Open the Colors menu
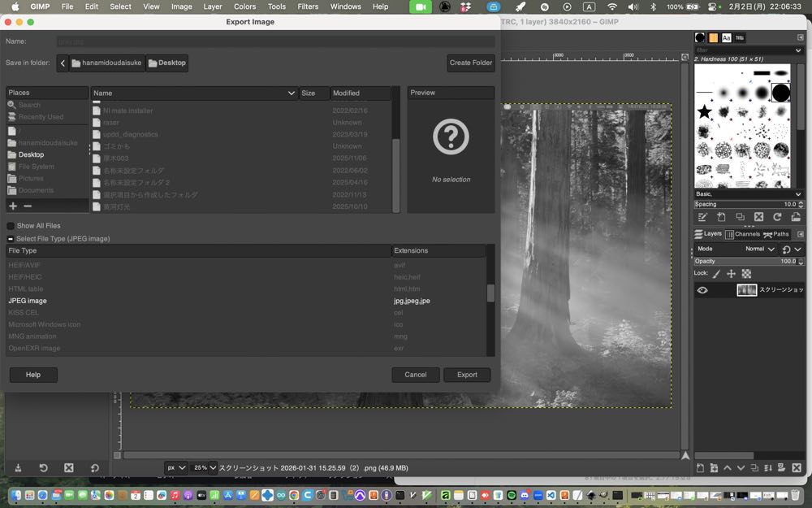The image size is (812, 508). 244,7
